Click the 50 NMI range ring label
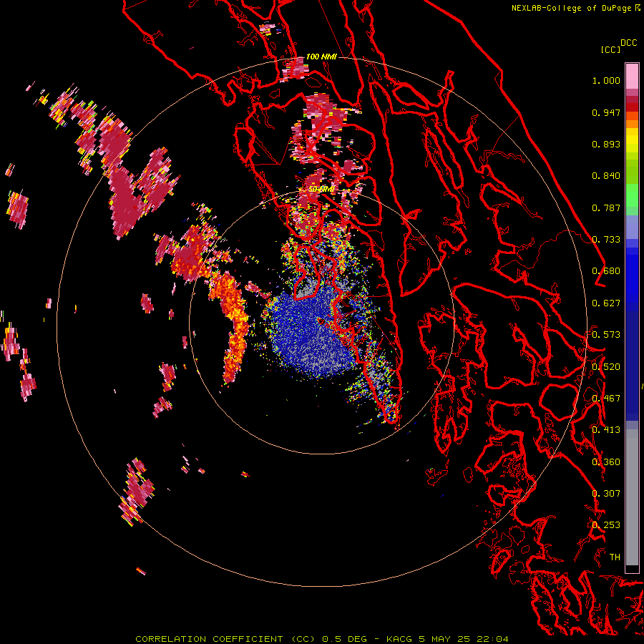 [321, 190]
